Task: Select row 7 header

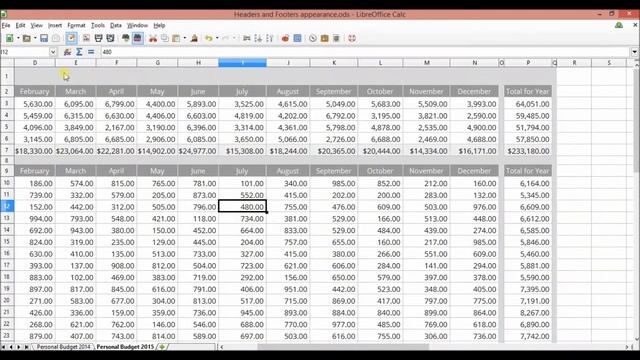Action: coord(7,151)
